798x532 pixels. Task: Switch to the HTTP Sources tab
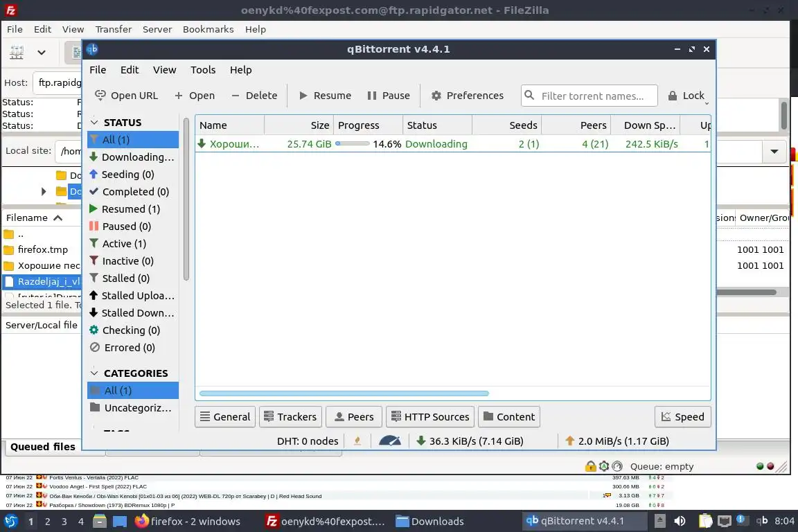pyautogui.click(x=430, y=416)
